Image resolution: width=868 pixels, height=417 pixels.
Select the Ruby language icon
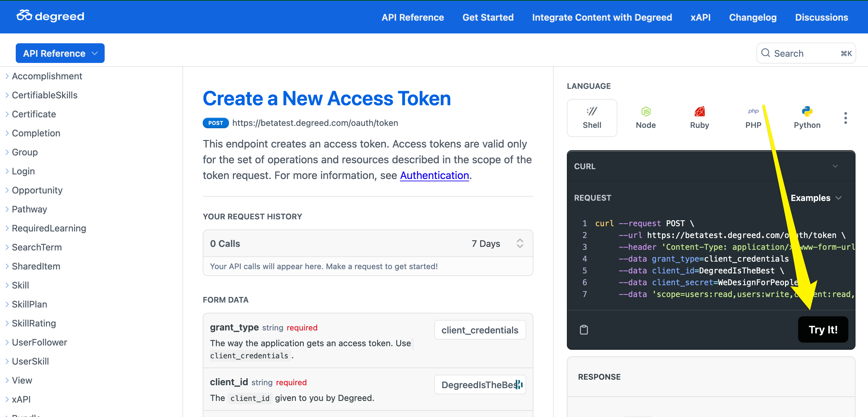[x=699, y=118]
